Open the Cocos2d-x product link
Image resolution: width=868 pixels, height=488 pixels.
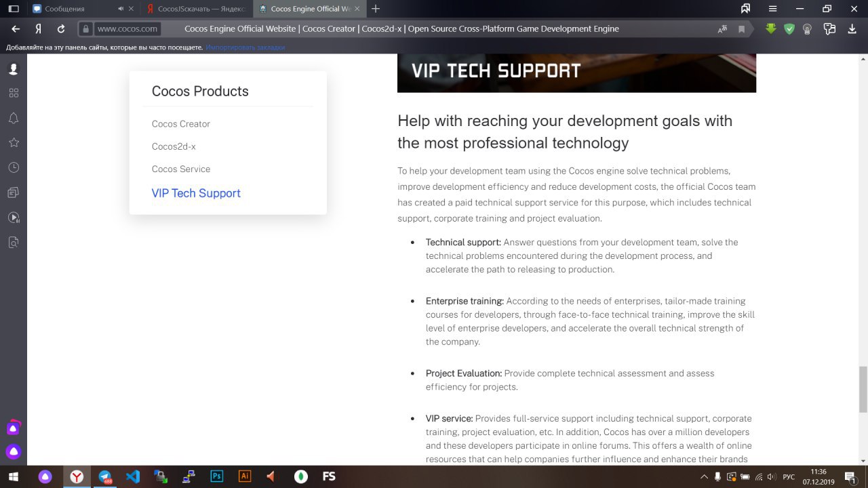tap(174, 146)
